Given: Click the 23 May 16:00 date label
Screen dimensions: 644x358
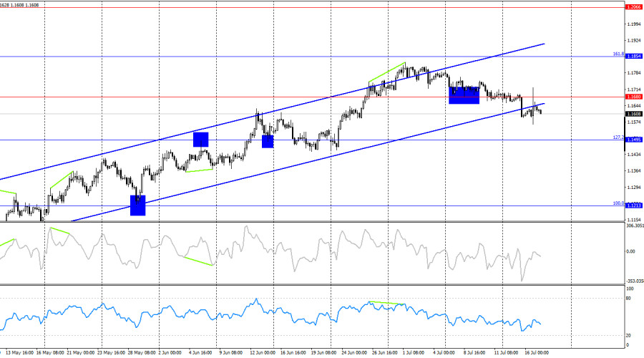Looking at the screenshot, I should coord(111,353).
